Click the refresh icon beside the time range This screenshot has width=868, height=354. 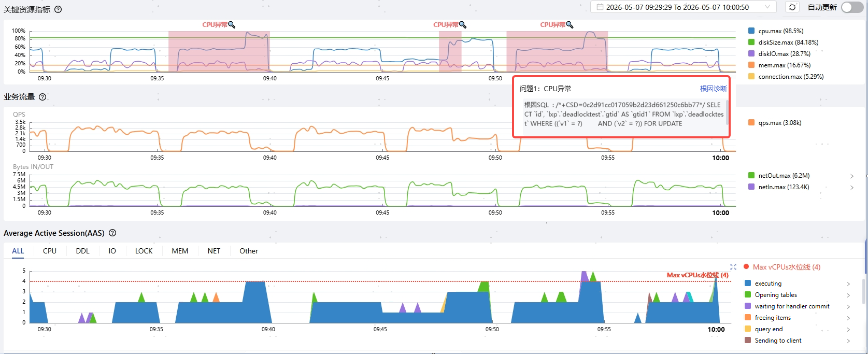click(792, 7)
